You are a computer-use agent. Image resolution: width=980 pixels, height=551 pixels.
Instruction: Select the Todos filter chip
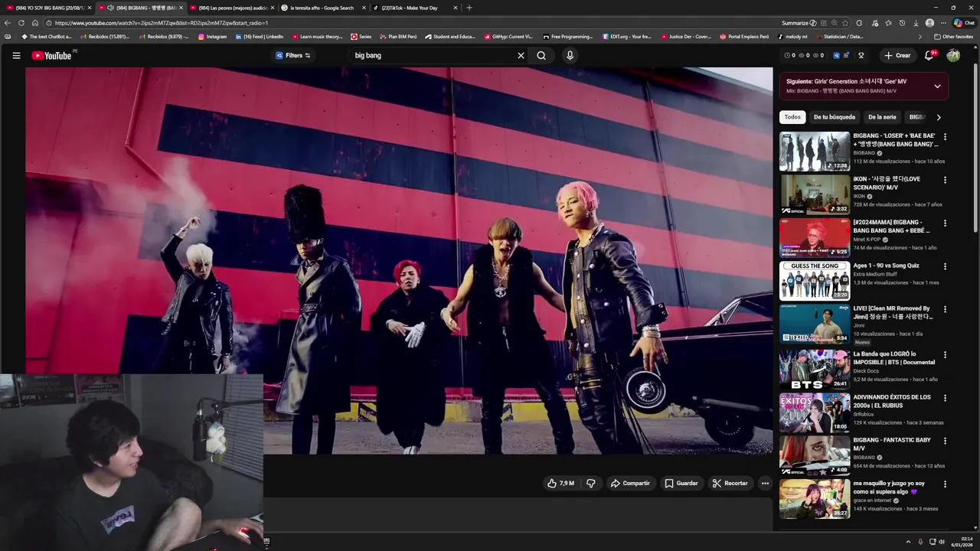[792, 117]
